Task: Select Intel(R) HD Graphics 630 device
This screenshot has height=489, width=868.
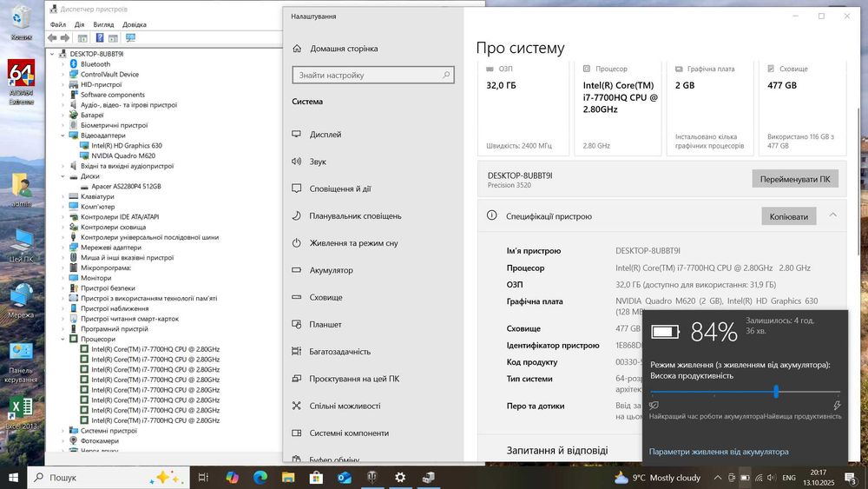Action: click(126, 146)
